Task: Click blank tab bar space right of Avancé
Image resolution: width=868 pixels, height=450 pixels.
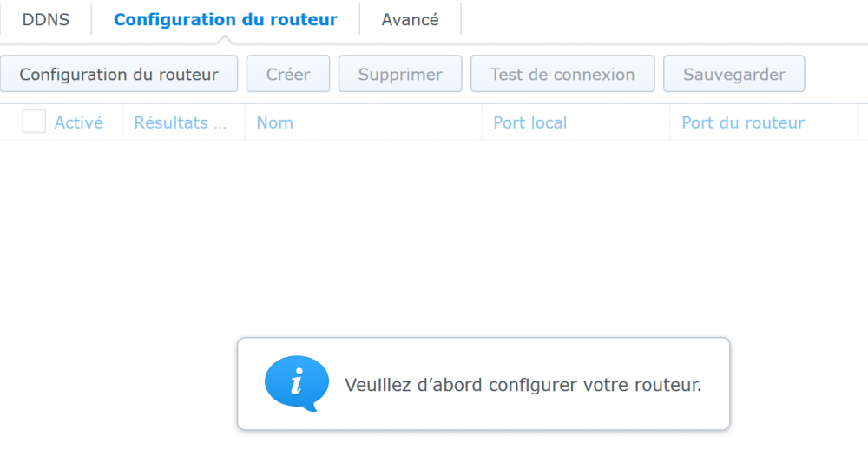Action: 660,19
